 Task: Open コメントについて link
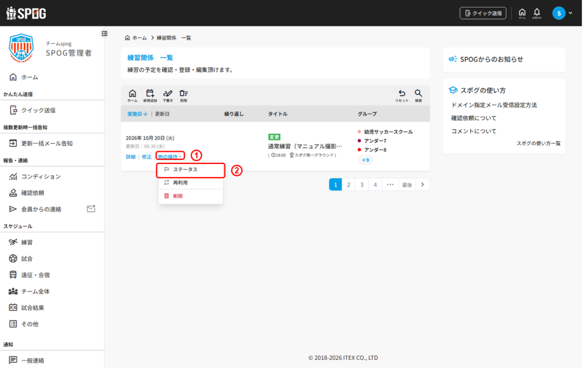pyautogui.click(x=474, y=131)
